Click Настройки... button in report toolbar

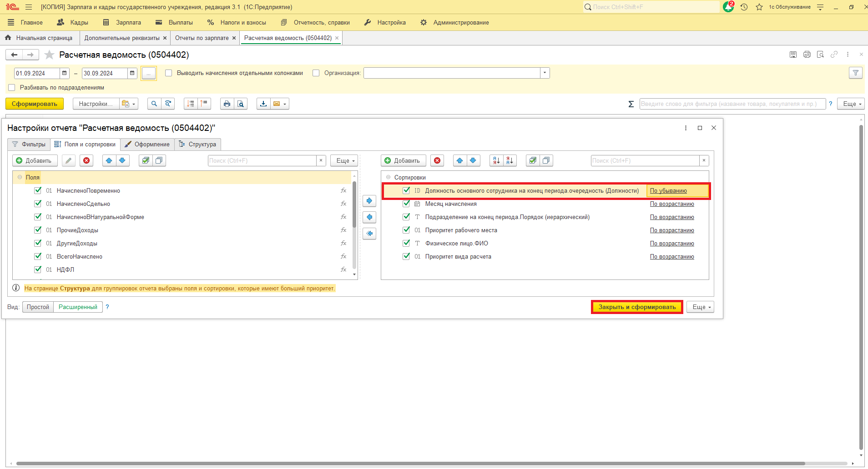[96, 104]
